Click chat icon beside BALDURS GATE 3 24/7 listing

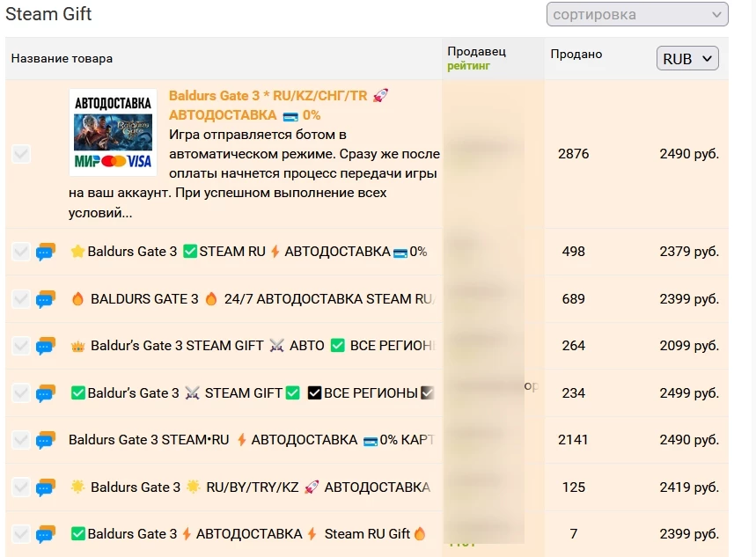tap(46, 299)
